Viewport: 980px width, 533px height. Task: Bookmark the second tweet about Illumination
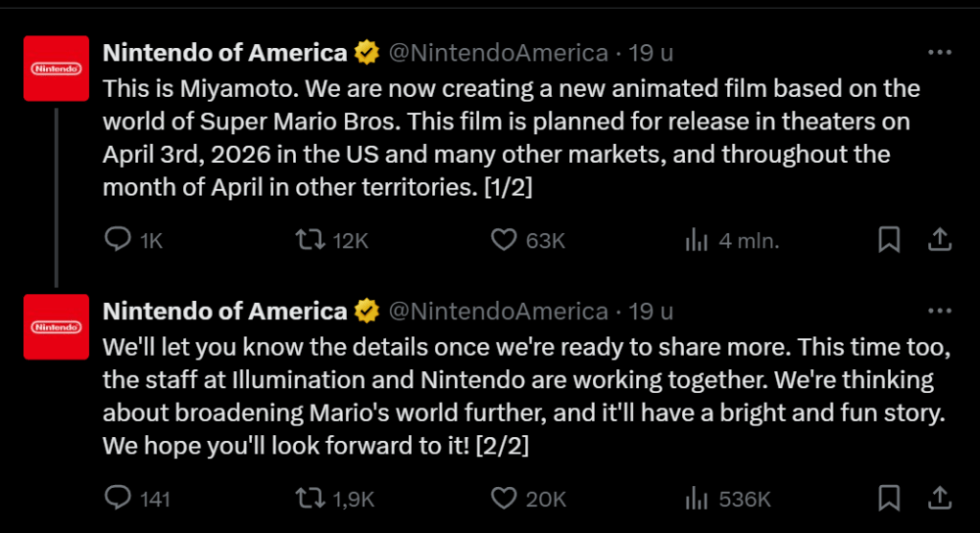(889, 498)
